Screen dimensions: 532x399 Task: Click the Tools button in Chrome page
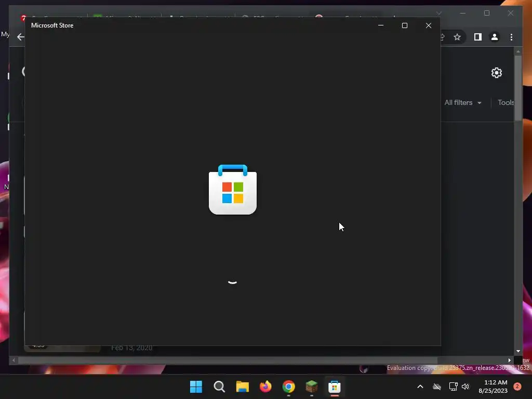[x=506, y=102]
